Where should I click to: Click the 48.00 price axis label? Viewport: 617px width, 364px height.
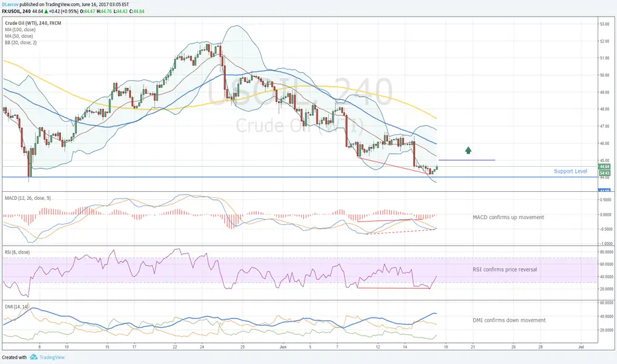tap(604, 109)
